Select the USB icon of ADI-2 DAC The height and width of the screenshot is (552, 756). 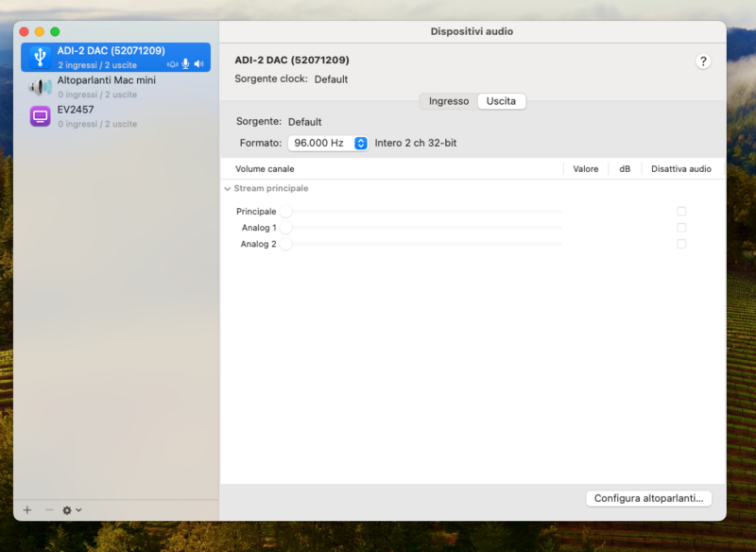pos(40,57)
